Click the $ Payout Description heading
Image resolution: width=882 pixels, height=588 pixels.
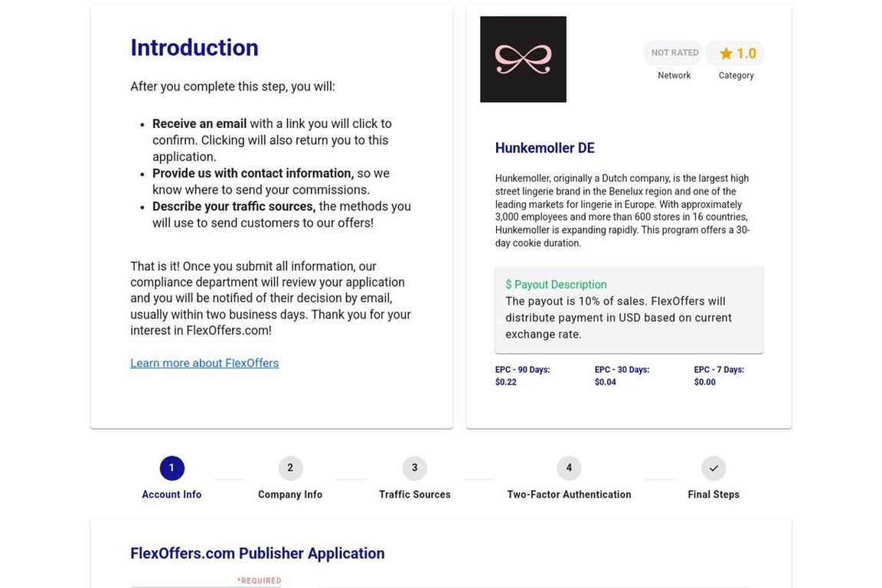[x=556, y=285]
